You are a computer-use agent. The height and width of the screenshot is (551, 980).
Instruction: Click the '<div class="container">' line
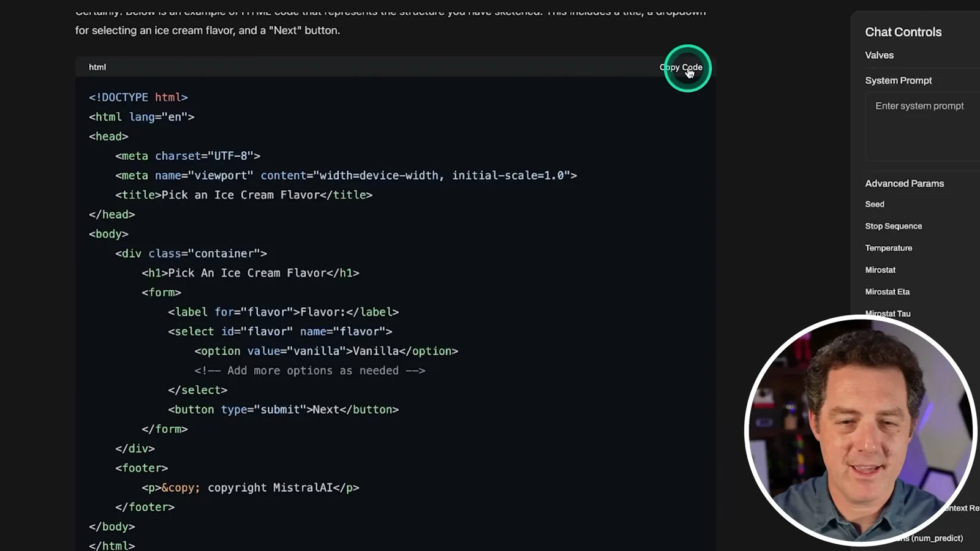click(x=191, y=253)
